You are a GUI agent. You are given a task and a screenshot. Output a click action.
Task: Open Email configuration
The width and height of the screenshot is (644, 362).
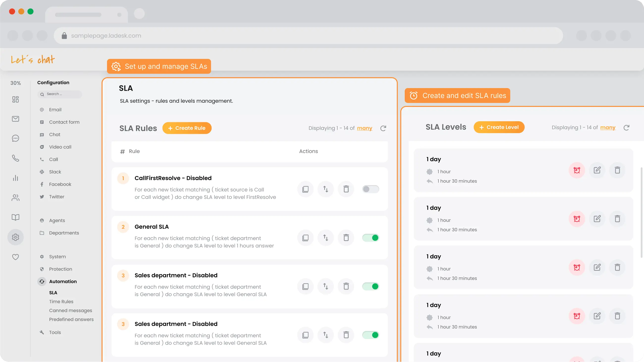coord(51,110)
